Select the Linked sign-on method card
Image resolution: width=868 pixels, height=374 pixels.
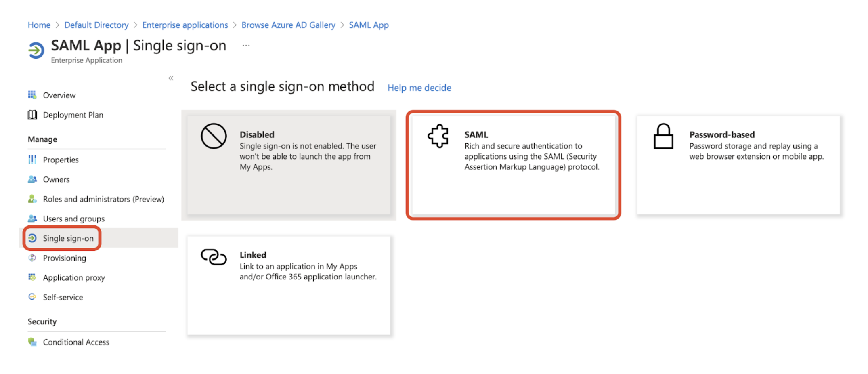[x=289, y=286]
